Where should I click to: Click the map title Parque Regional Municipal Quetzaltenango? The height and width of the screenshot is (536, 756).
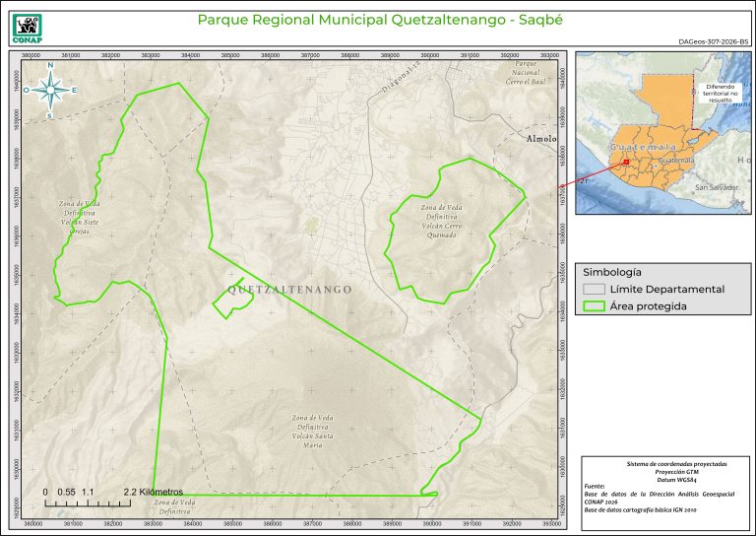[x=380, y=20]
